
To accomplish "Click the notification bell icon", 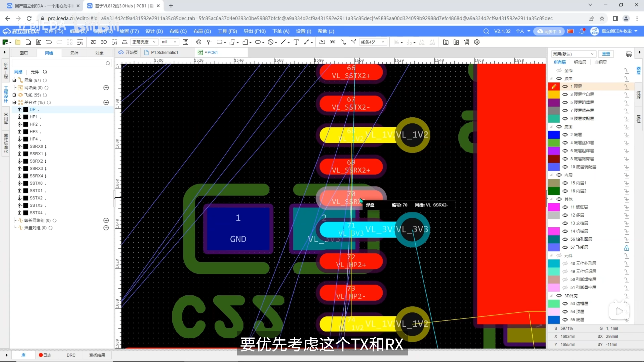I will 582,31.
